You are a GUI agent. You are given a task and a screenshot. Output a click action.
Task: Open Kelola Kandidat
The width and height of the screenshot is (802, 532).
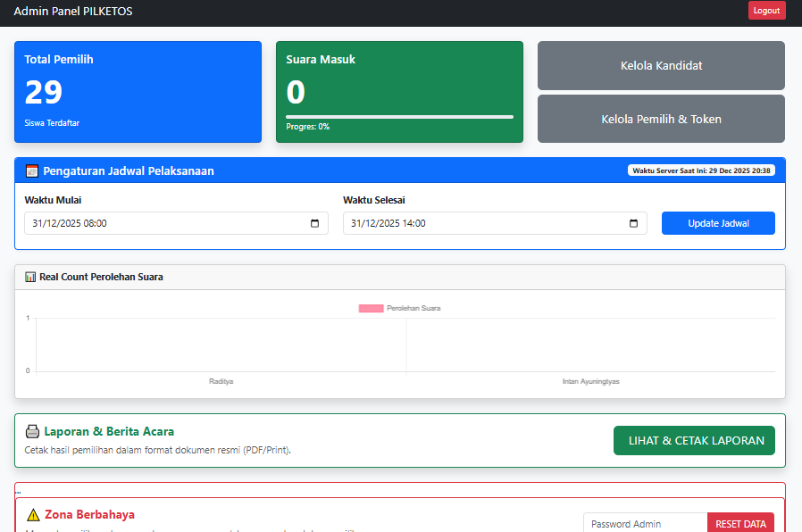click(x=661, y=65)
